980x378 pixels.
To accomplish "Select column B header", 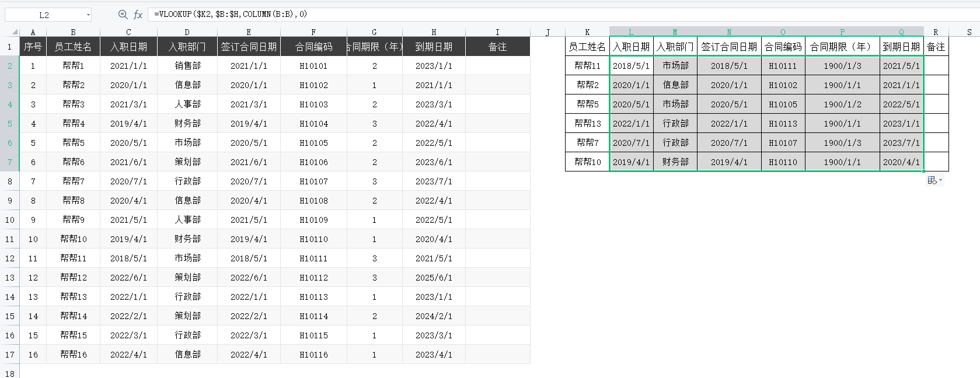I will pos(73,32).
